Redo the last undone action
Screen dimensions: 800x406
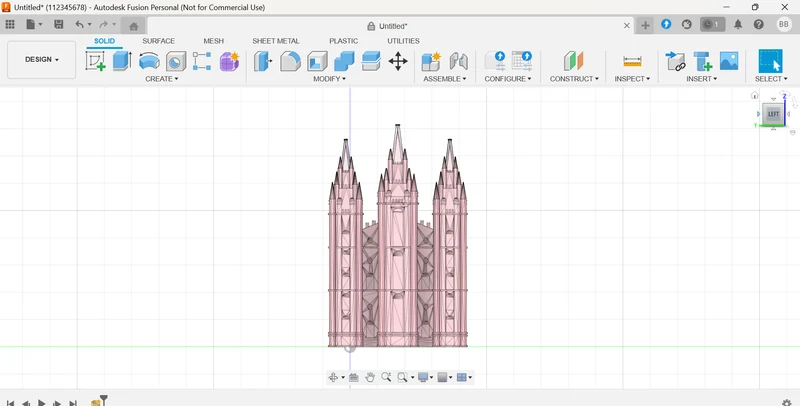point(104,24)
